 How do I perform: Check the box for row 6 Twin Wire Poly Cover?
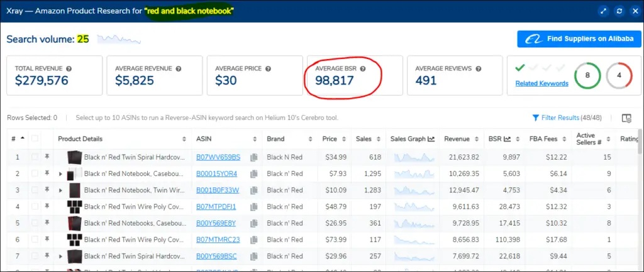pos(35,239)
